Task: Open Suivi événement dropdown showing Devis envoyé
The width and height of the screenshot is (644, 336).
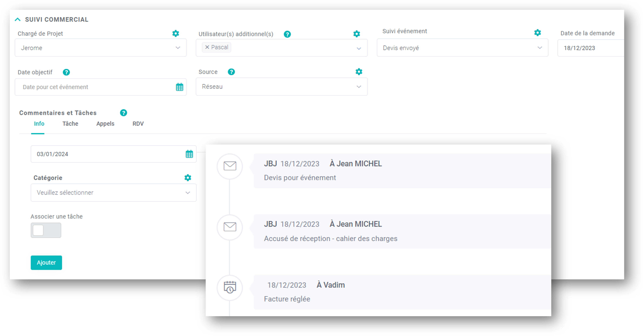Action: coord(462,48)
